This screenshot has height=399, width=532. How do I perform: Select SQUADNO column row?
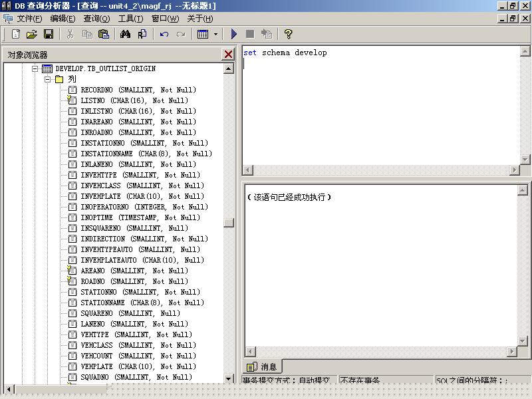(x=136, y=377)
